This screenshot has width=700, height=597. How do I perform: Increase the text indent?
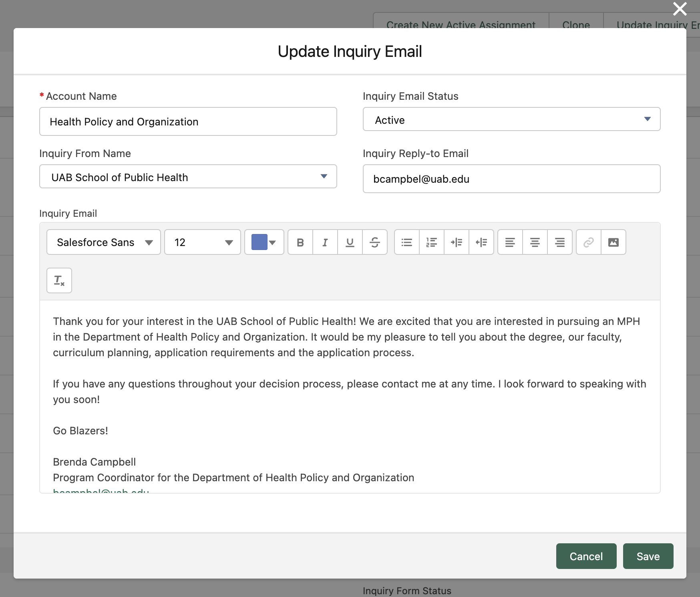click(457, 242)
